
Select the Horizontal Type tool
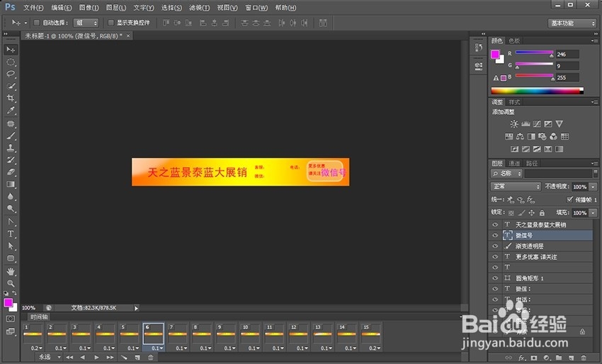11,234
